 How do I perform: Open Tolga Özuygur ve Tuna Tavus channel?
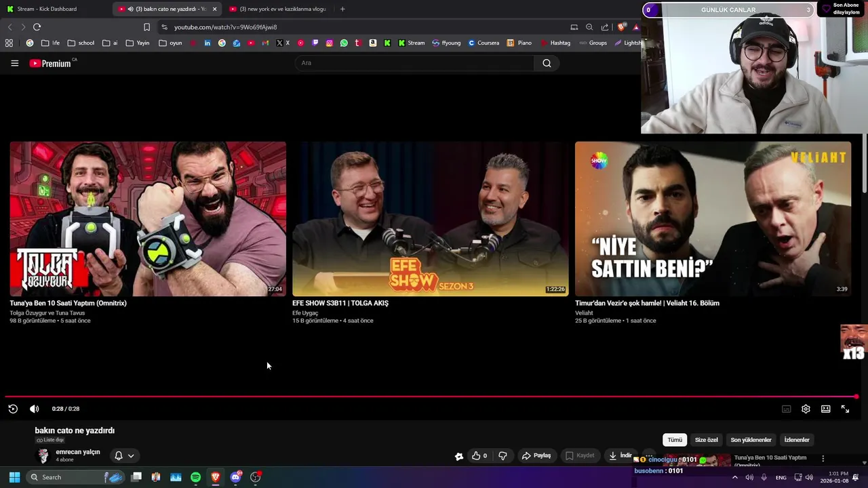pos(47,313)
